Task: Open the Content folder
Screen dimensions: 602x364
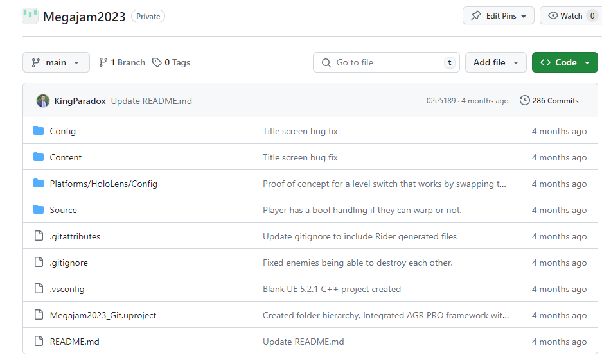Action: [66, 157]
